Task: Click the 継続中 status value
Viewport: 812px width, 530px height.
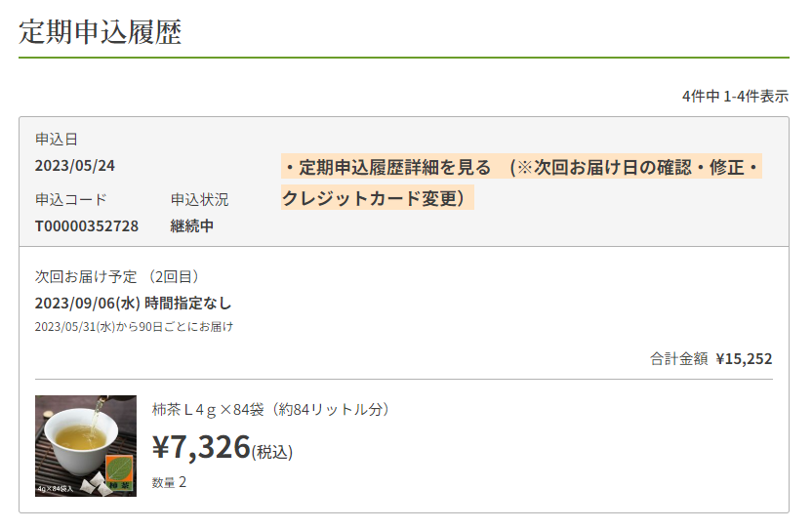Action: [x=191, y=226]
